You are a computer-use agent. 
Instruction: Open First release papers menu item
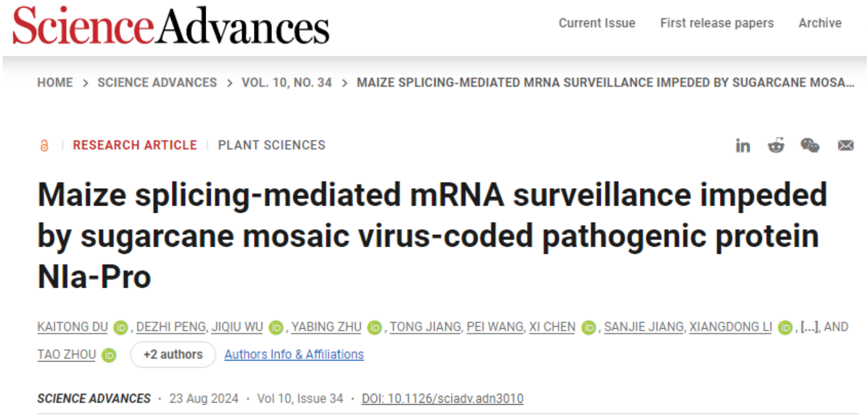tap(717, 23)
